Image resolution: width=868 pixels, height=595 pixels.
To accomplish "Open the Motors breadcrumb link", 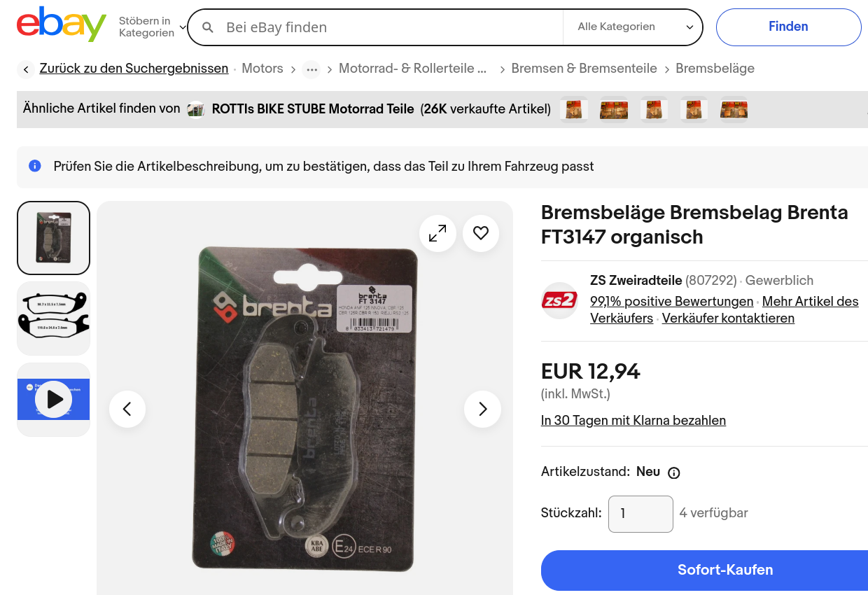I will (x=262, y=69).
